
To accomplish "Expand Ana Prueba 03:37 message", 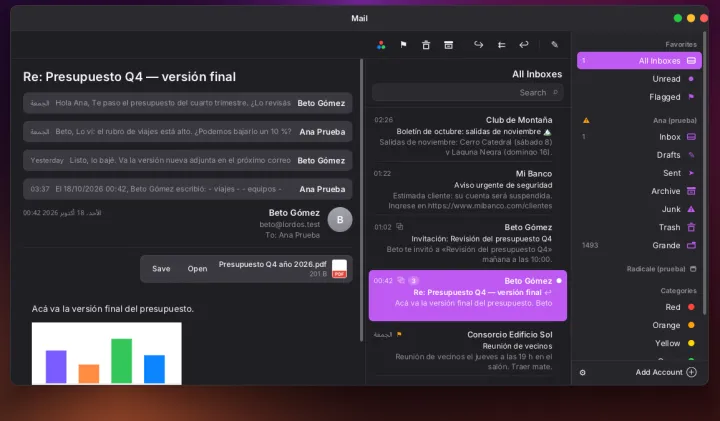I will click(187, 189).
